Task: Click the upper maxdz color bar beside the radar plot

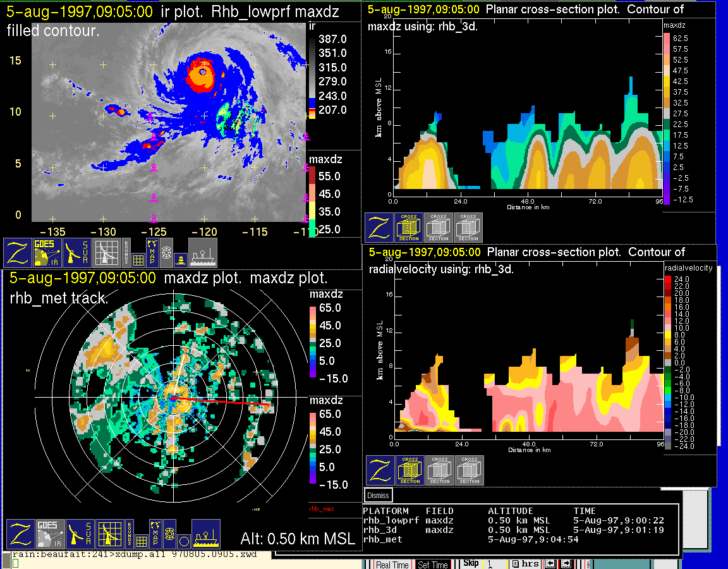Action: (312, 343)
